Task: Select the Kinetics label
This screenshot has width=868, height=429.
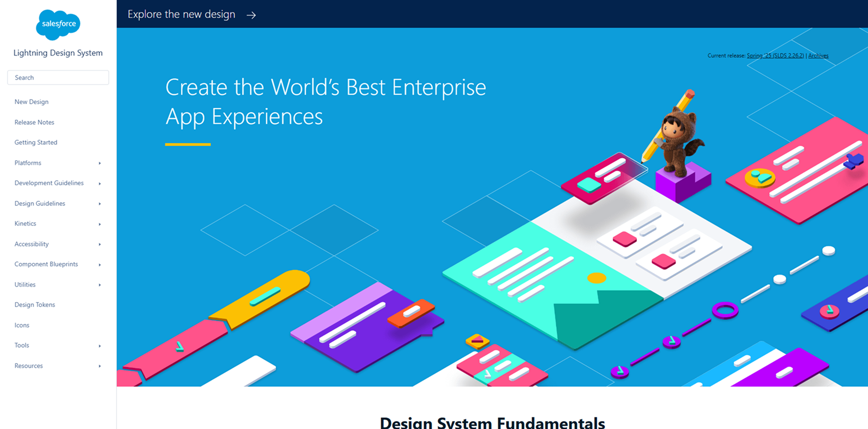Action: [x=25, y=224]
